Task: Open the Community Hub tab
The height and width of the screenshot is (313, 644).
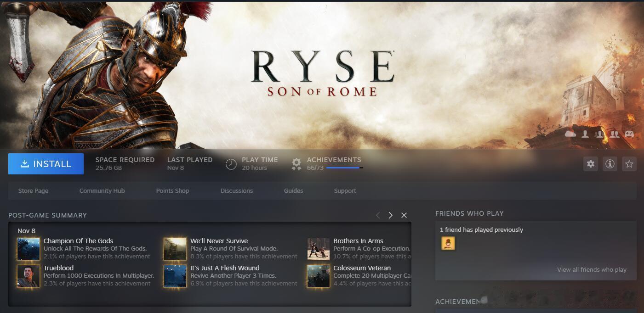Action: pos(102,190)
